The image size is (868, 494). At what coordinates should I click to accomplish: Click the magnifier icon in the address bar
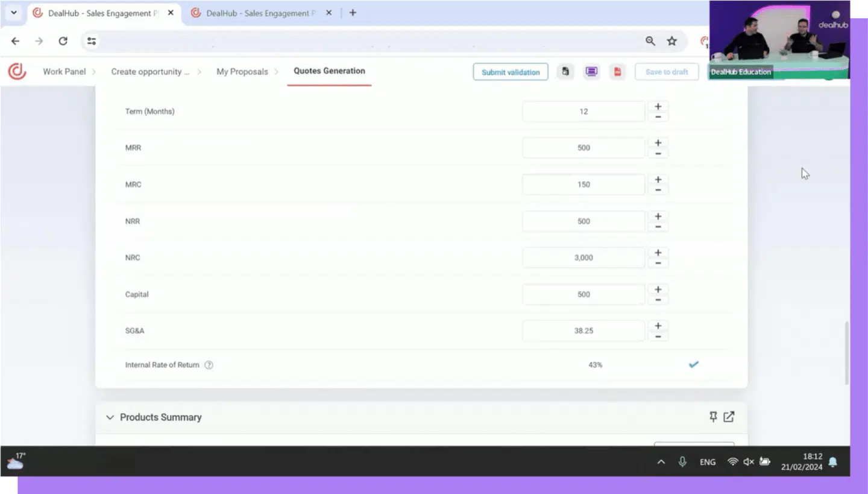click(x=650, y=41)
